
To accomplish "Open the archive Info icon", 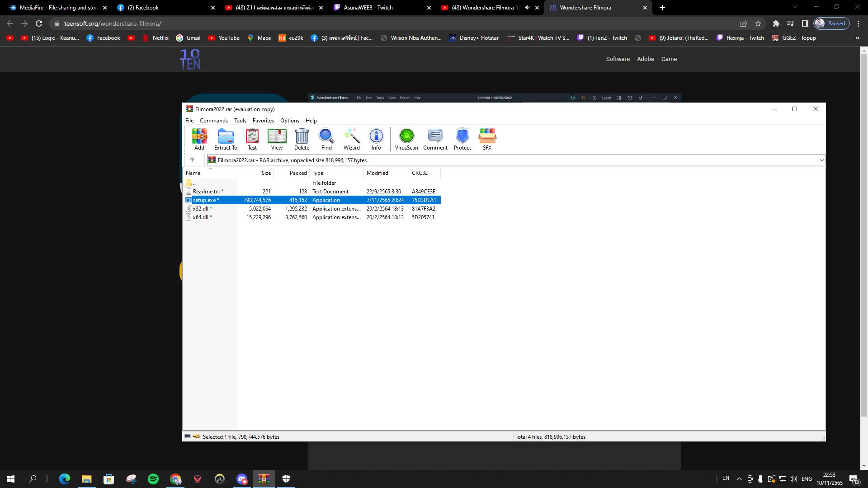I will 376,139.
